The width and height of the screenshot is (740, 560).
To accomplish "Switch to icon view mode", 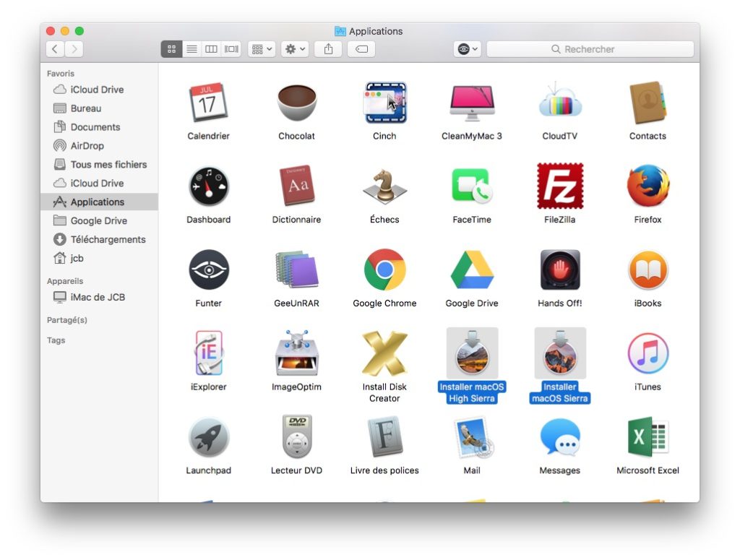I will (x=172, y=49).
